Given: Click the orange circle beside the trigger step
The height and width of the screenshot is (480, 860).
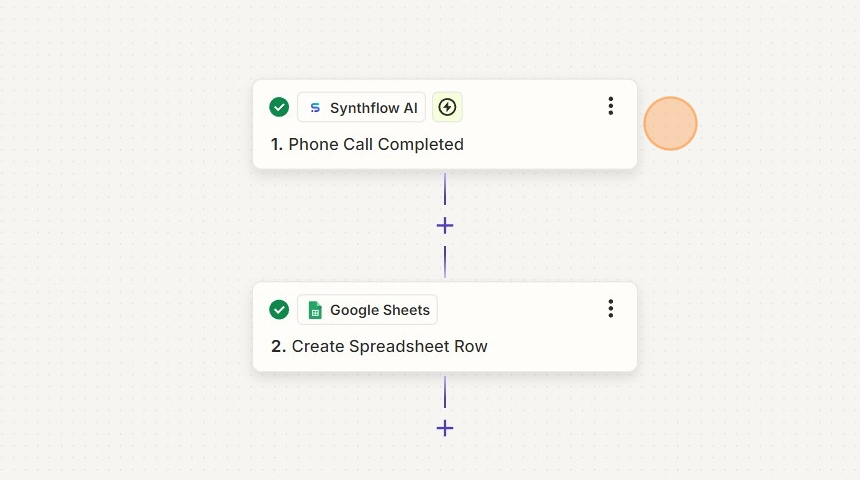Looking at the screenshot, I should [x=670, y=124].
